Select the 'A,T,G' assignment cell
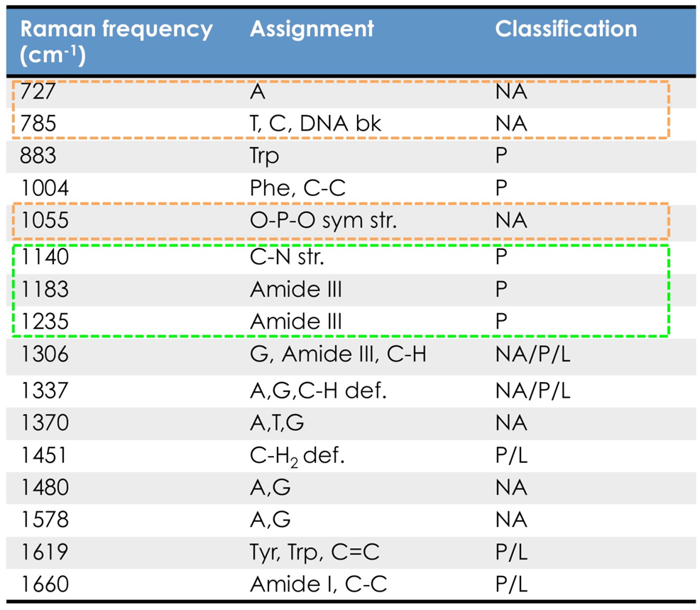 pyautogui.click(x=277, y=423)
